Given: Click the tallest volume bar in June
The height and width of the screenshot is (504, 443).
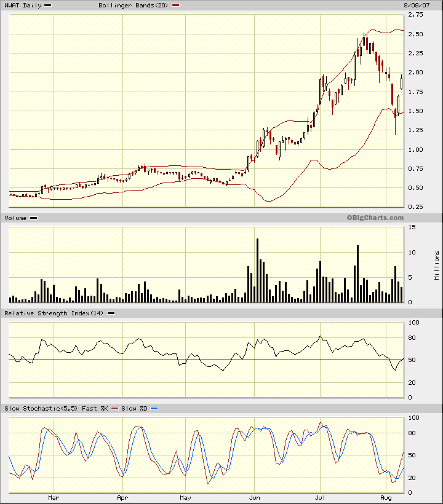Looking at the screenshot, I should (x=257, y=270).
